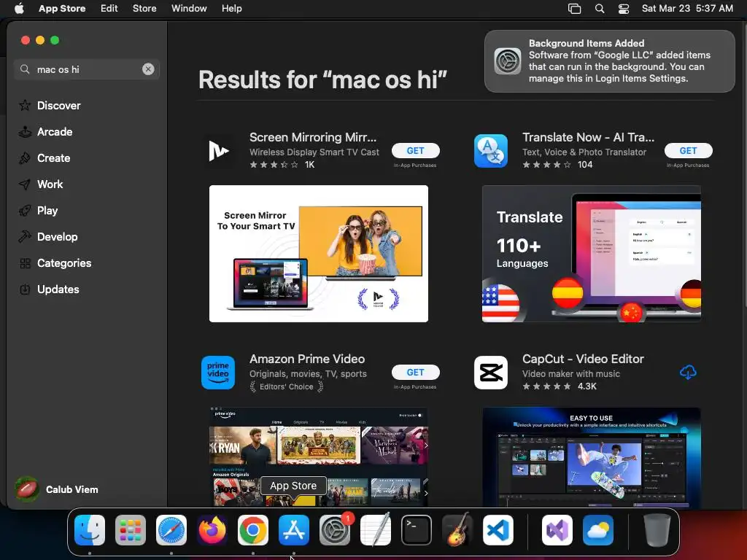Get the Screen Mirroring app
Image resolution: width=747 pixels, height=560 pixels.
[x=415, y=150]
